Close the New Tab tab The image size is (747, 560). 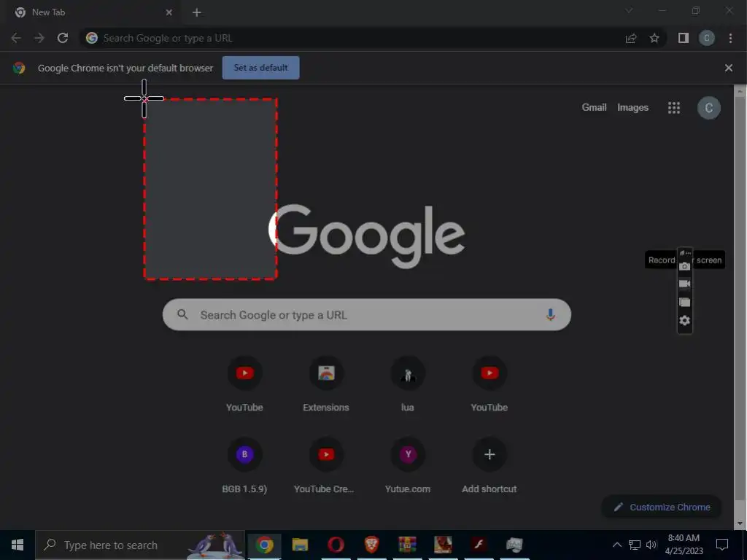click(169, 12)
